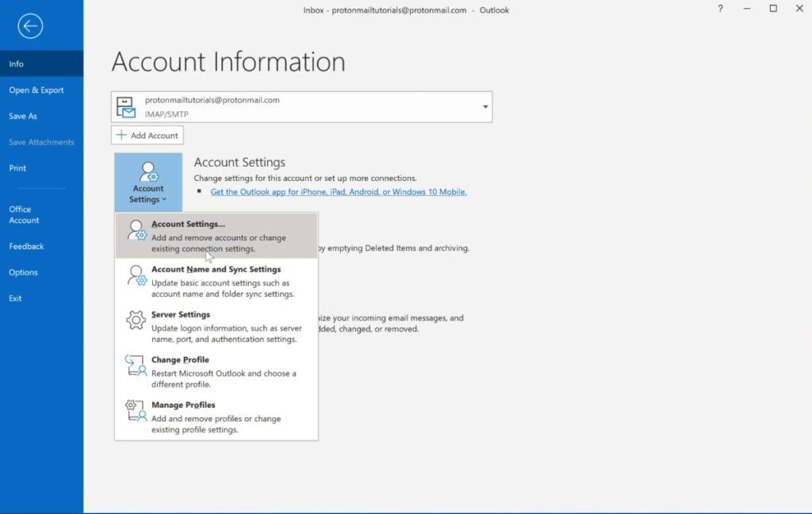Open Help using the question mark icon
The width and height of the screenshot is (812, 514).
click(x=719, y=10)
